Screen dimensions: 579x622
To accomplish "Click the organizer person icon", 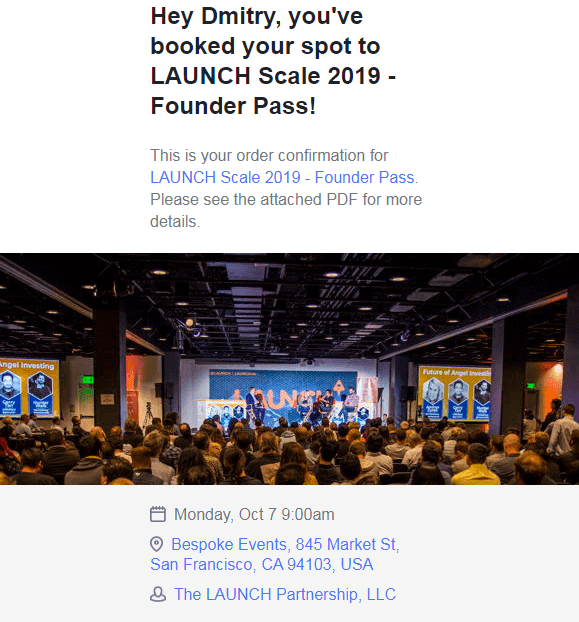I will [x=158, y=594].
